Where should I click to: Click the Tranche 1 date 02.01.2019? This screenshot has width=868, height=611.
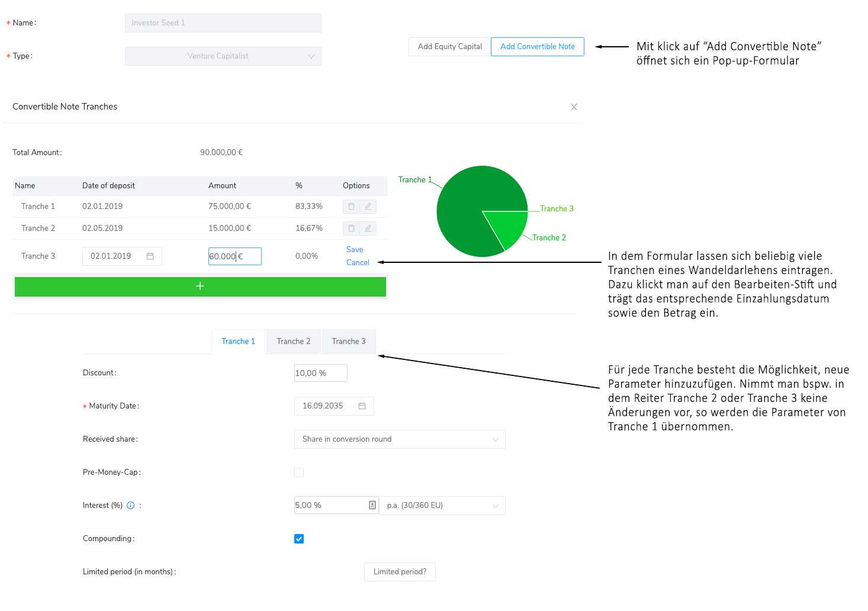[102, 207]
